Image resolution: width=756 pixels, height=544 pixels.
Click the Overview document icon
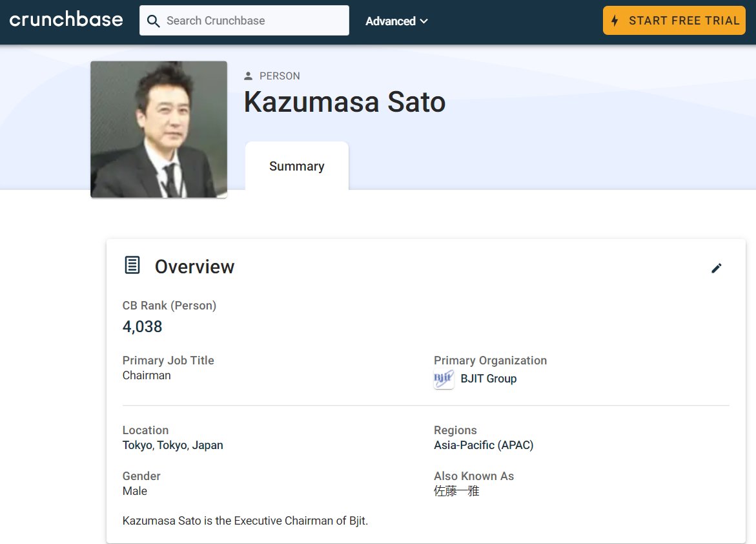(x=132, y=265)
